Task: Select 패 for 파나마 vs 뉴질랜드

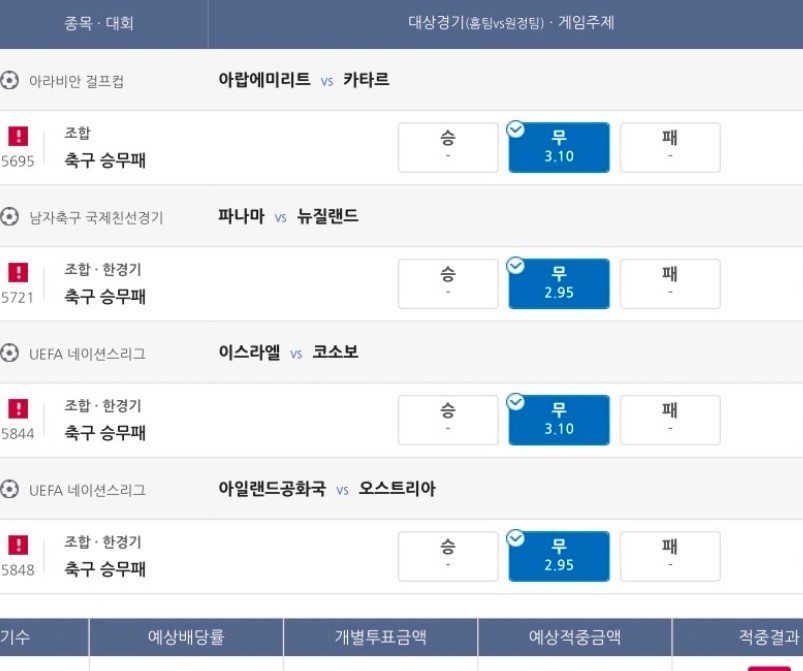Action: [670, 283]
